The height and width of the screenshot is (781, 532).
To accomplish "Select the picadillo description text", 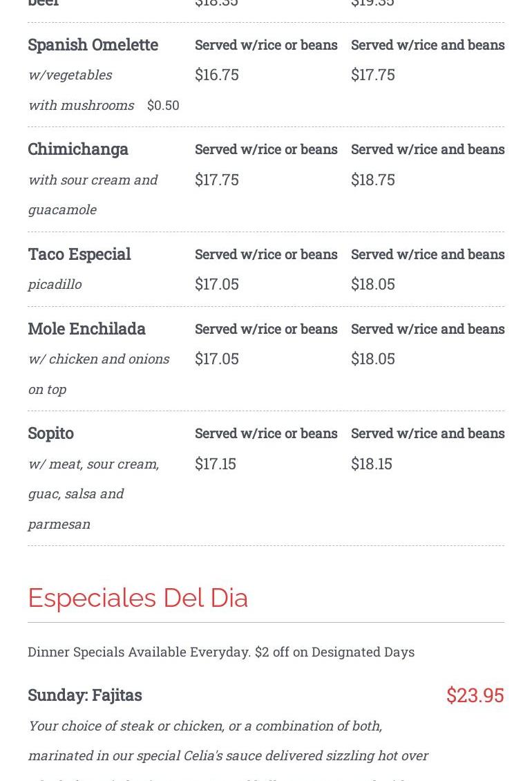I will click(55, 284).
